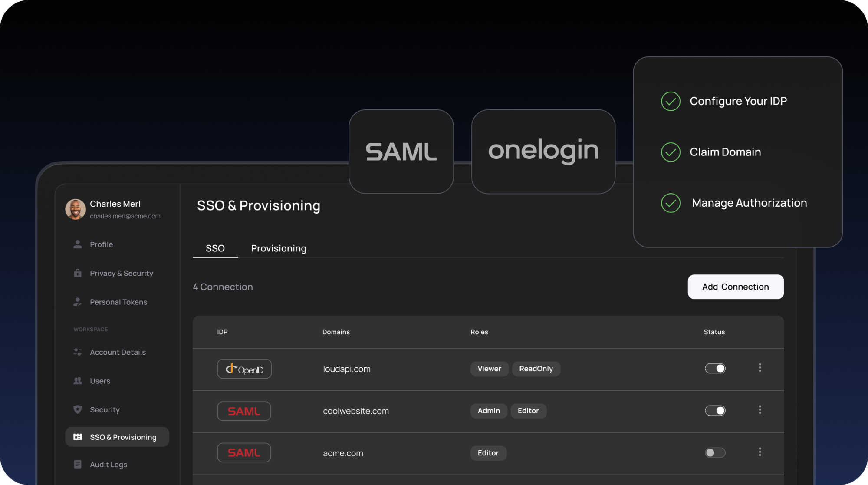Click the Audit Logs document icon
Image resolution: width=868 pixels, height=485 pixels.
click(x=78, y=464)
